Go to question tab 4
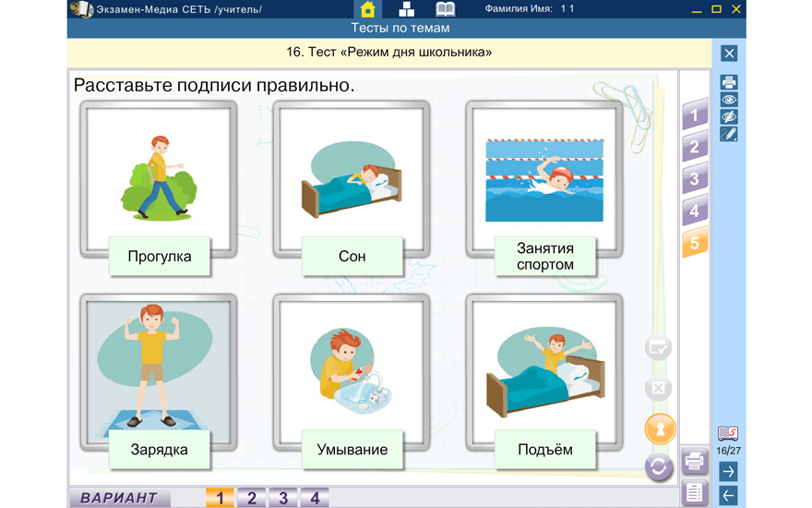The width and height of the screenshot is (812, 508). (x=695, y=211)
